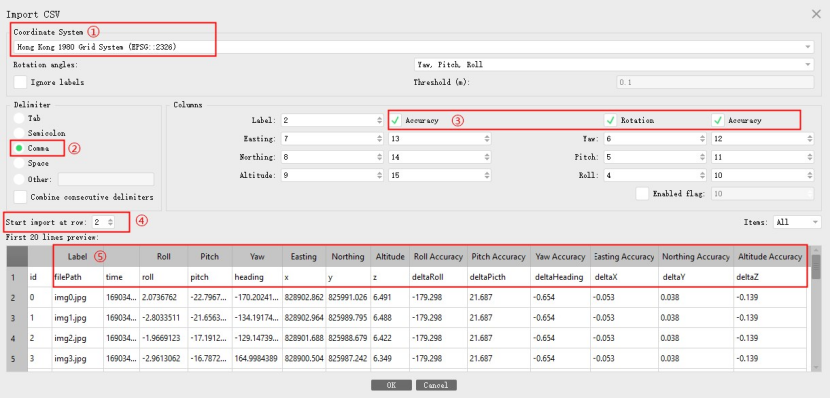830x399 pixels.
Task: Click the Altitude column header
Action: pyautogui.click(x=390, y=257)
